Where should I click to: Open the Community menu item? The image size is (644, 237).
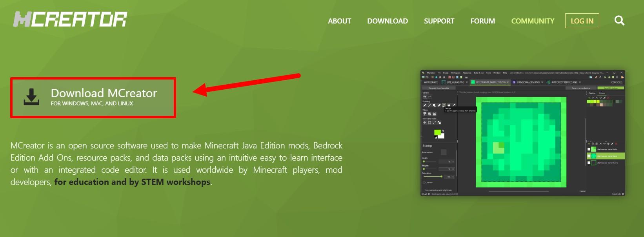coord(533,21)
